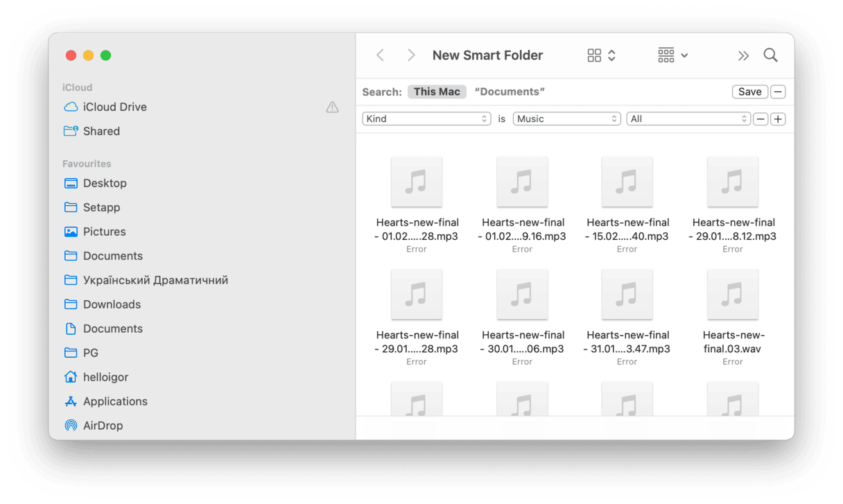Open the Group By options dropdown
This screenshot has height=504, width=843.
click(x=672, y=55)
